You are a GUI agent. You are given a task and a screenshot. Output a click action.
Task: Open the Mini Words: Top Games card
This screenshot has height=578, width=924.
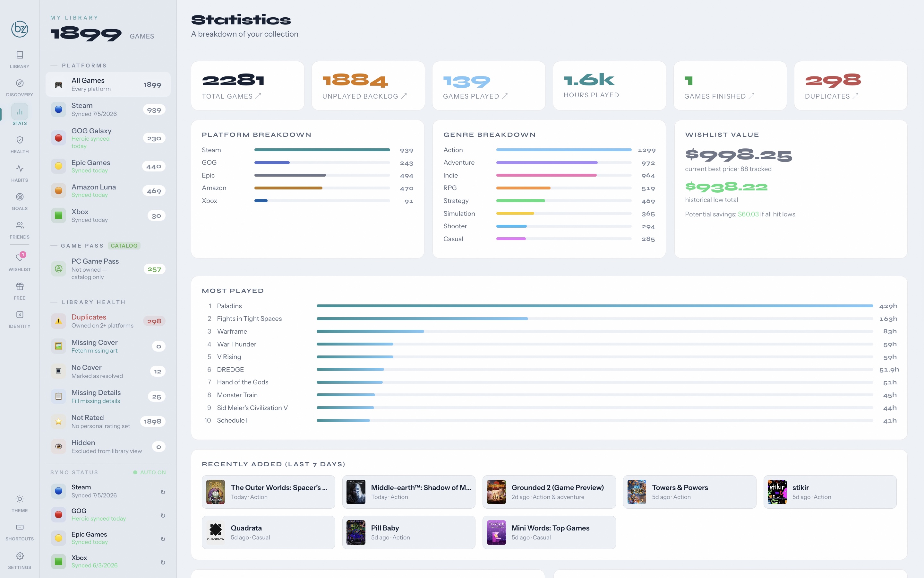549,532
